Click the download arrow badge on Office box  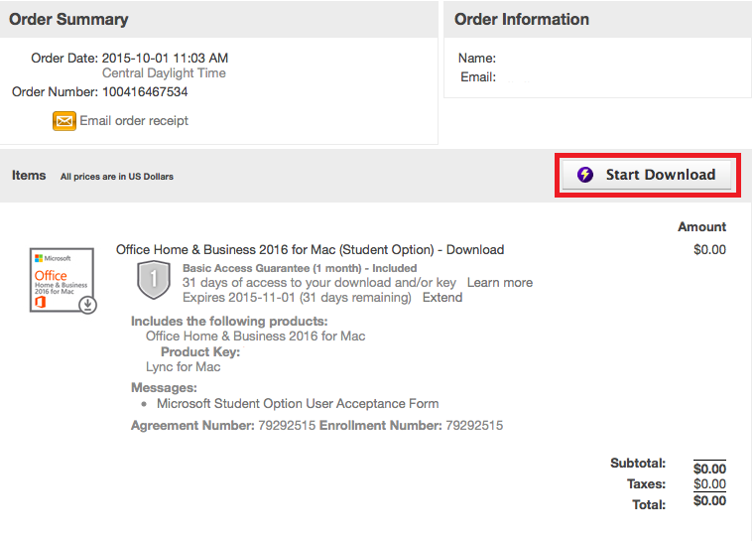click(x=87, y=305)
